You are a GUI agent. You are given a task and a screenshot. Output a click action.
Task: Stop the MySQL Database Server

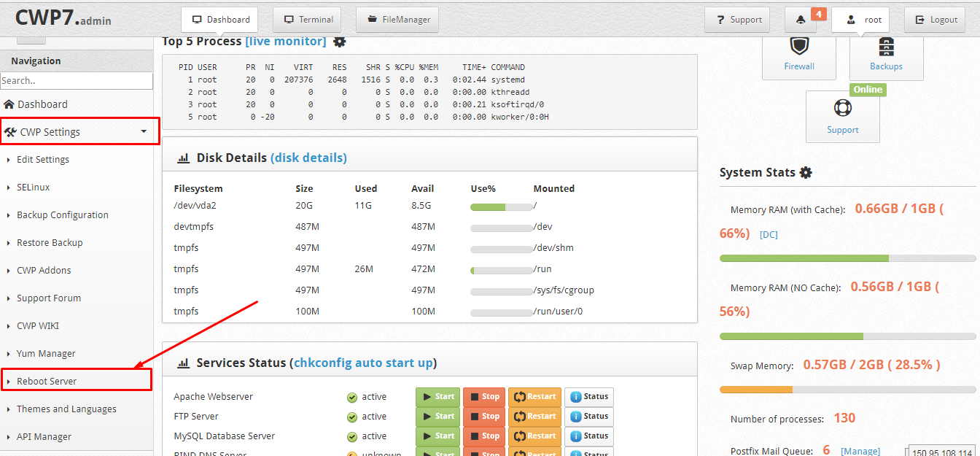pyautogui.click(x=484, y=436)
